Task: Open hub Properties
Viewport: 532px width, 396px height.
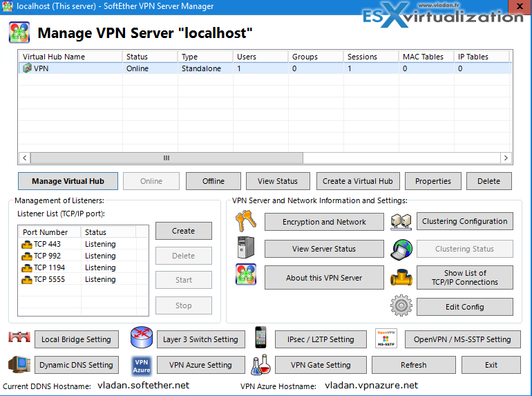Action: 433,181
